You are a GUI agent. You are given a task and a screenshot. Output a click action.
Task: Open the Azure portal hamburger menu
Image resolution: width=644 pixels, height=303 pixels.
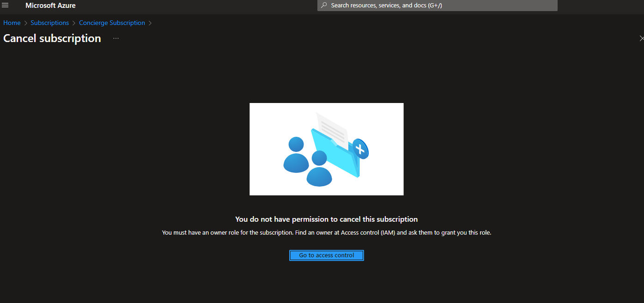point(5,5)
